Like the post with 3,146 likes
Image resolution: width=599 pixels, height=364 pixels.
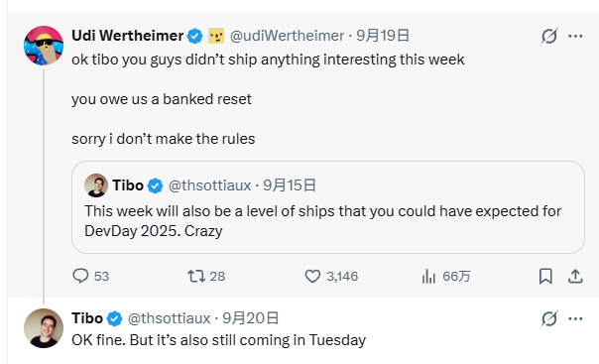(x=331, y=276)
